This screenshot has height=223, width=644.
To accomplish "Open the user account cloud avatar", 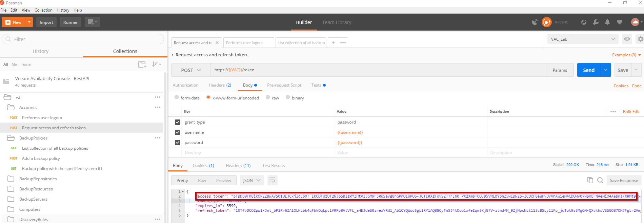I will pos(635,22).
